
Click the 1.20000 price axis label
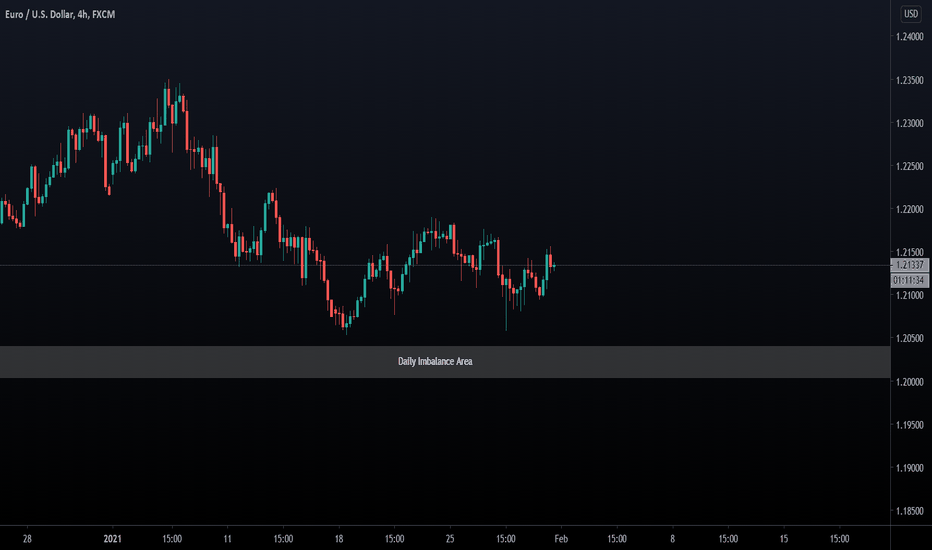909,382
